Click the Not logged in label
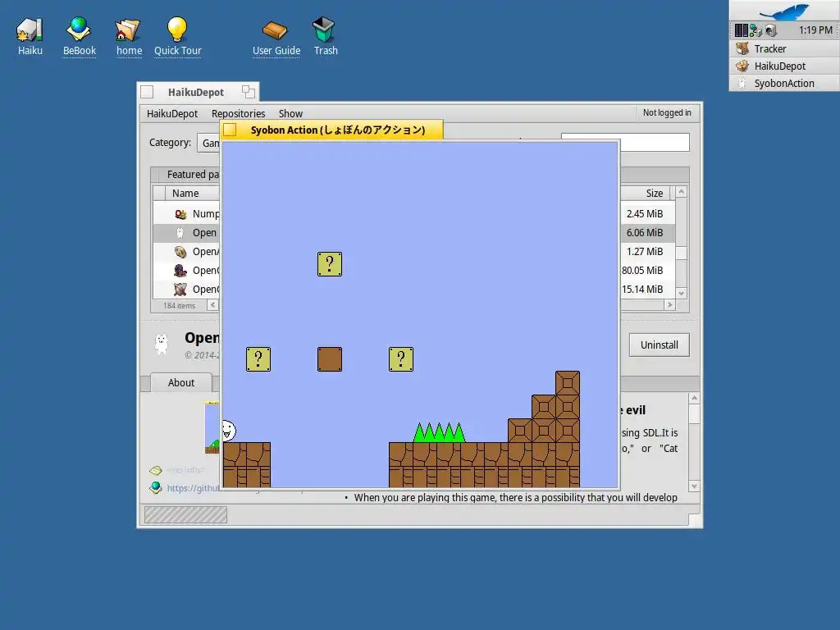The width and height of the screenshot is (840, 630). pos(667,112)
